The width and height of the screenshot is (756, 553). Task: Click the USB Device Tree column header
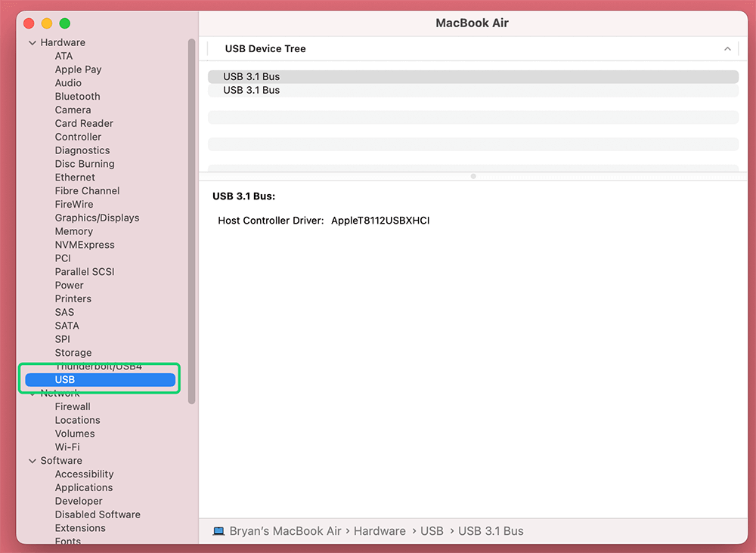pos(265,49)
